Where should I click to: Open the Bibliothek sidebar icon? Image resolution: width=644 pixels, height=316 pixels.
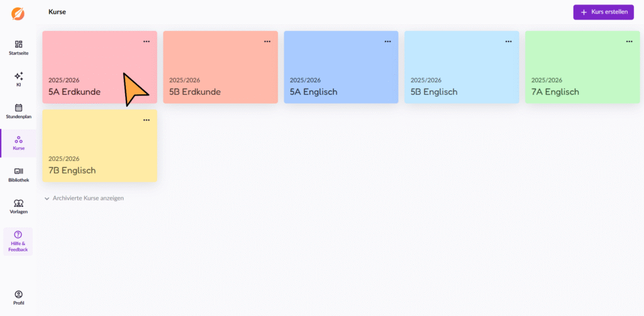pos(18,171)
